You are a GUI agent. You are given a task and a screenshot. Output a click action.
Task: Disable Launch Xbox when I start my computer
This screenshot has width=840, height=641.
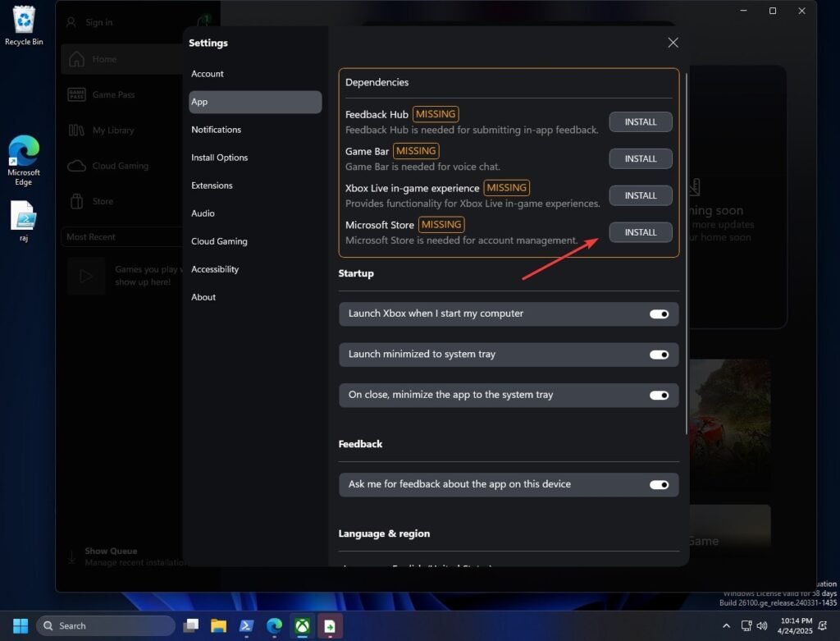pyautogui.click(x=660, y=314)
